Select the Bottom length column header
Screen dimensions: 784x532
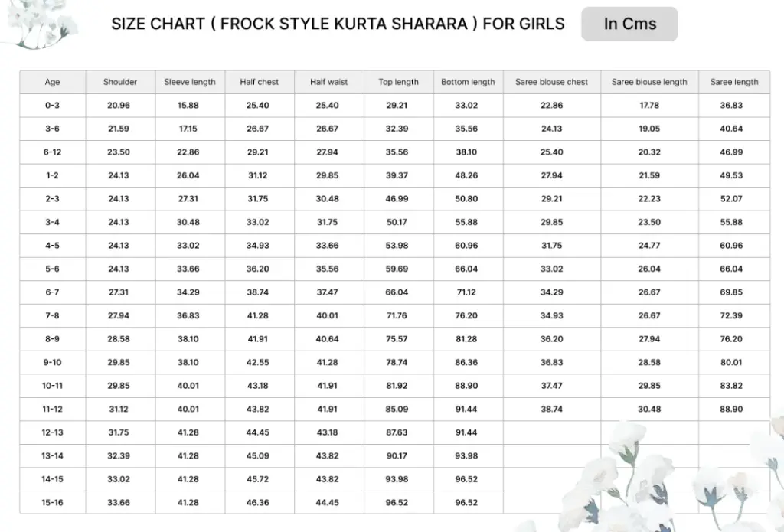pos(468,82)
